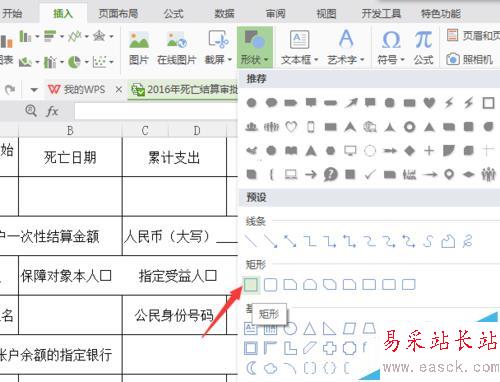
Task: Open the 开发工具 tab
Action: pyautogui.click(x=381, y=14)
